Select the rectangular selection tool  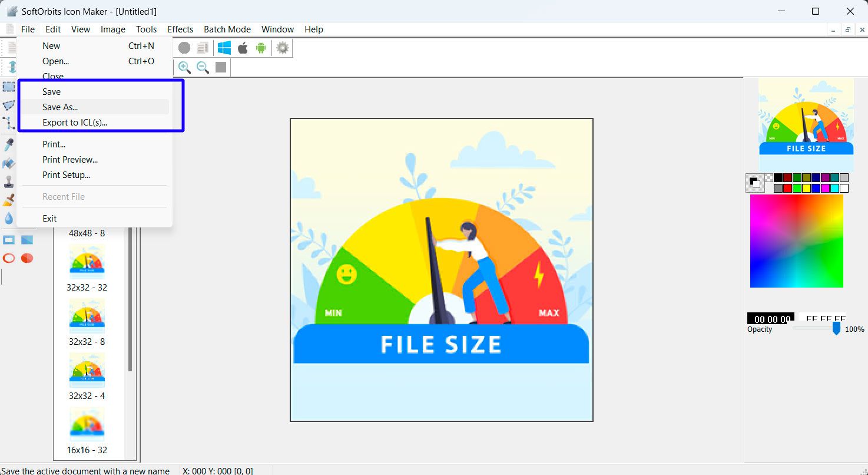pyautogui.click(x=9, y=87)
